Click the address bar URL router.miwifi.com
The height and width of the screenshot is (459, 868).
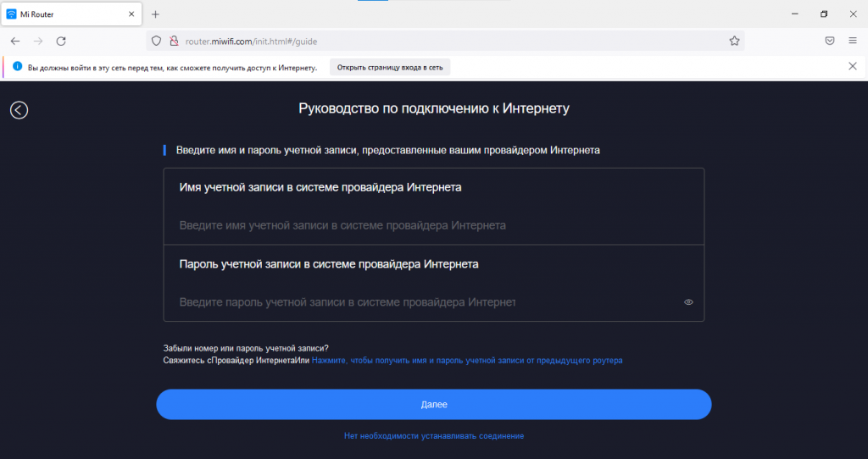click(251, 41)
